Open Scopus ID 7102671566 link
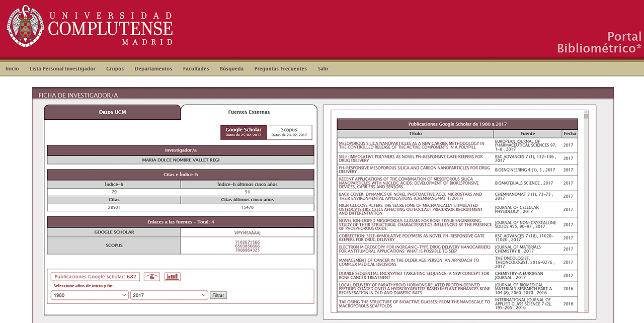 (x=248, y=242)
